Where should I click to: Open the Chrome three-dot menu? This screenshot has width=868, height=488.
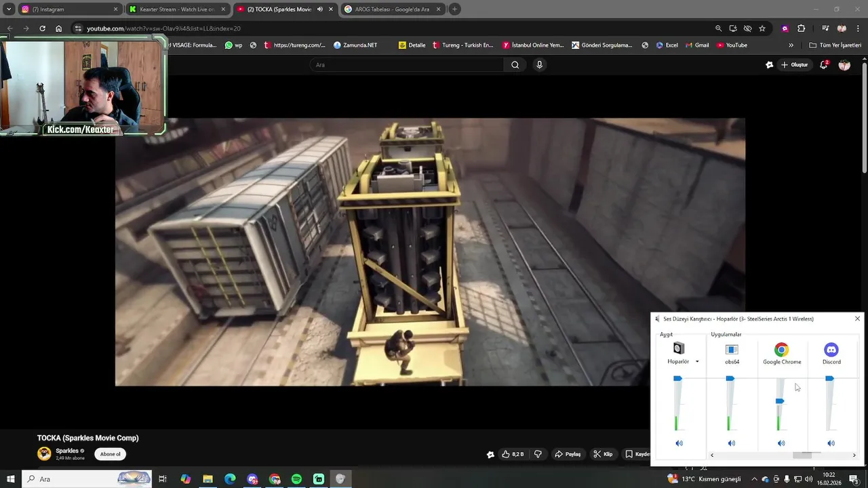click(859, 28)
